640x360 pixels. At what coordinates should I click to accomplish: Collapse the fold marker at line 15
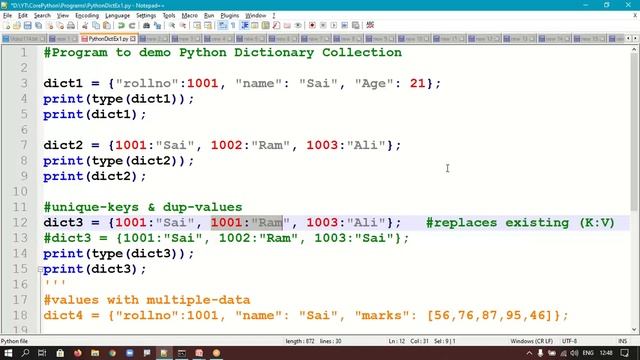[x=40, y=269]
